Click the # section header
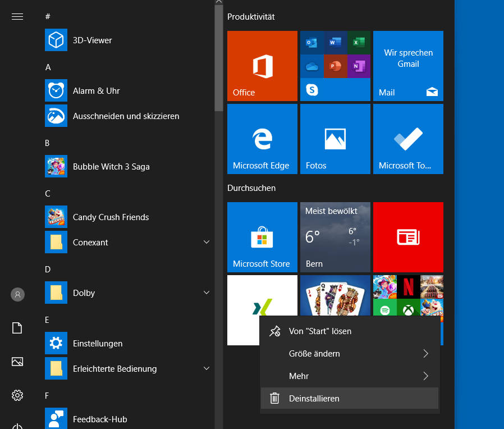This screenshot has height=429, width=504. click(x=48, y=16)
